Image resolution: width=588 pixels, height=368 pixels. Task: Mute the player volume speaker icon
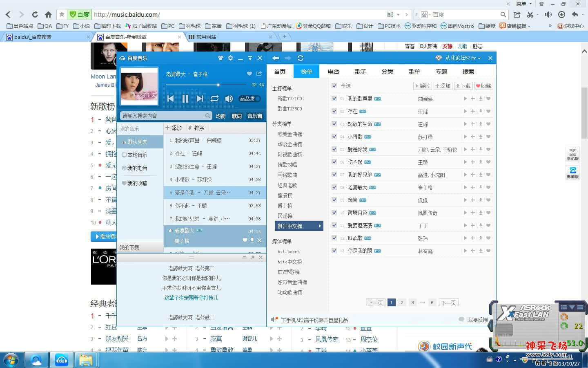coord(229,99)
